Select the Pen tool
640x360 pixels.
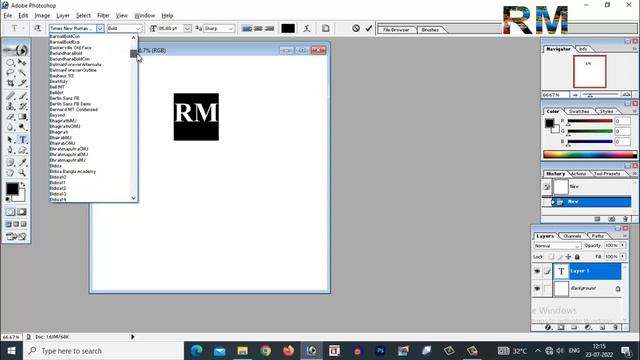pos(11,150)
